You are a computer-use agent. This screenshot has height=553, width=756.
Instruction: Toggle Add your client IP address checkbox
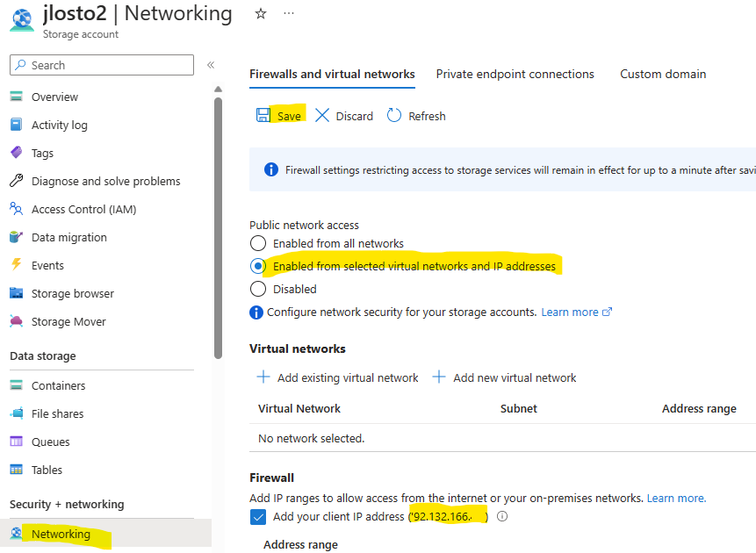click(258, 517)
